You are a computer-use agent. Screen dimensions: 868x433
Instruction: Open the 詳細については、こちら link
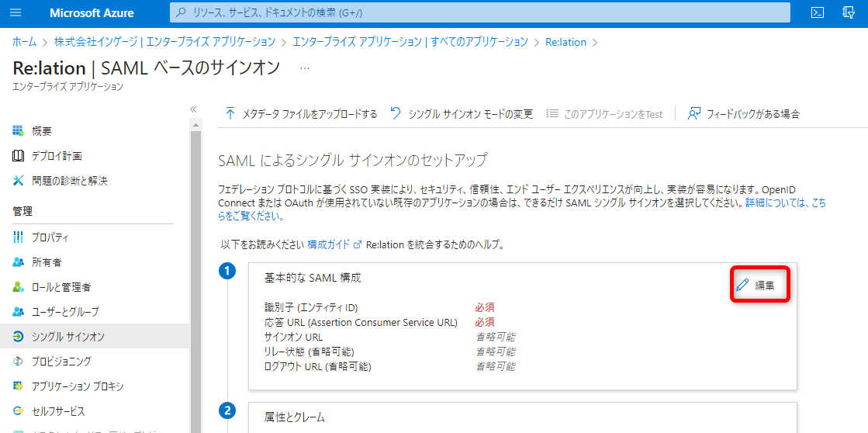tap(523, 210)
